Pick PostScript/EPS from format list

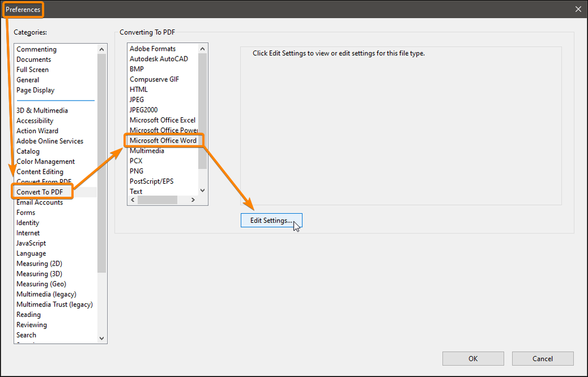[151, 181]
